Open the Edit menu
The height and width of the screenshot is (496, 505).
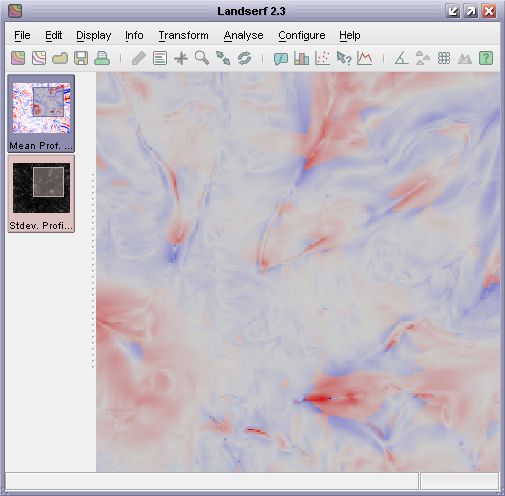tap(53, 35)
